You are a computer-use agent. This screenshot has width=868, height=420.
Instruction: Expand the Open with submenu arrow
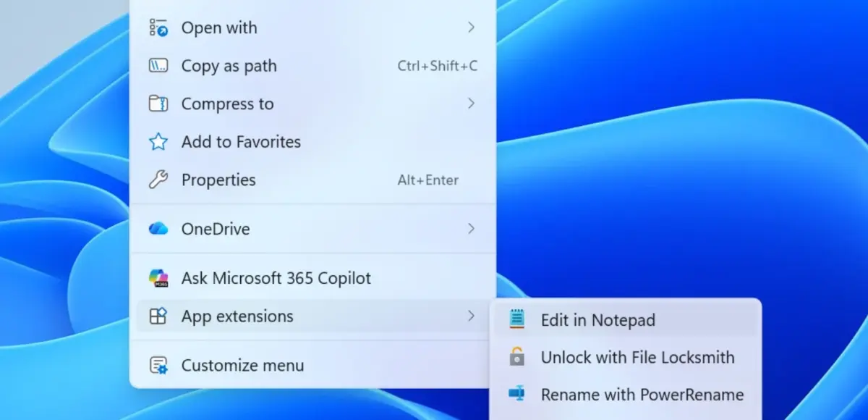tap(471, 28)
